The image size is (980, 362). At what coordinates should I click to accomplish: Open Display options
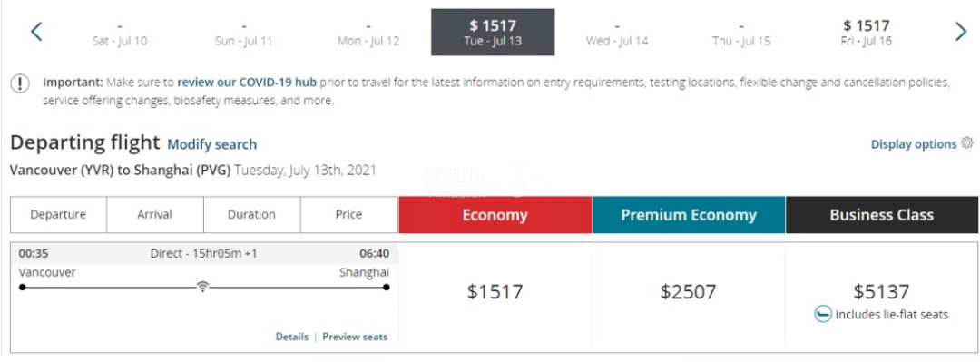click(914, 144)
